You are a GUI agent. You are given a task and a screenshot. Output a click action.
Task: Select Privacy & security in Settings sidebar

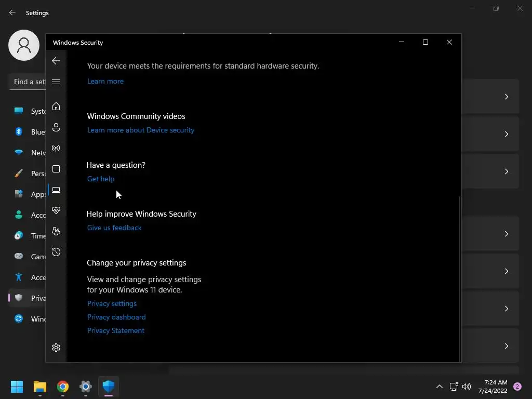point(28,298)
